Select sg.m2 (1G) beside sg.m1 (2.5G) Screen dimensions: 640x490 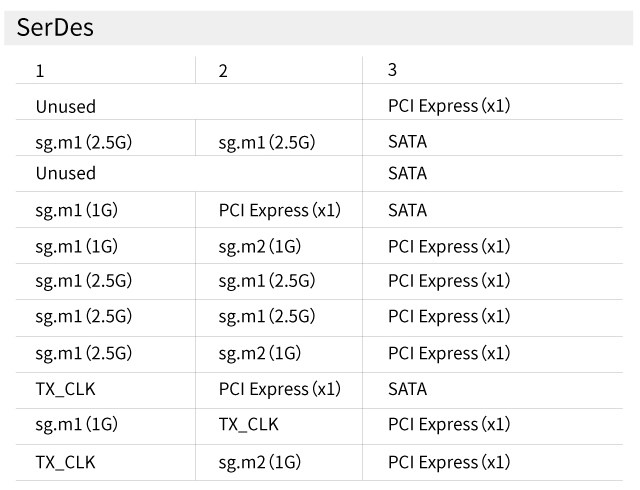[x=259, y=353]
